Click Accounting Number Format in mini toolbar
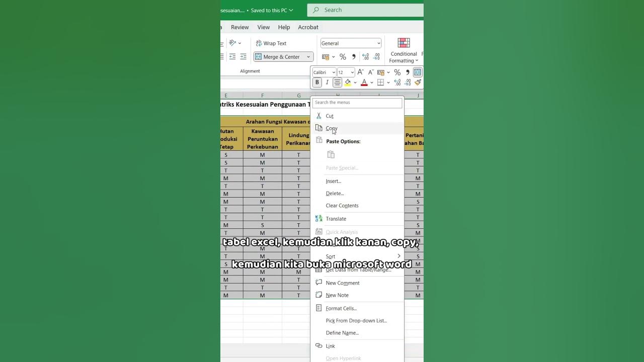Image resolution: width=644 pixels, height=362 pixels. point(381,72)
